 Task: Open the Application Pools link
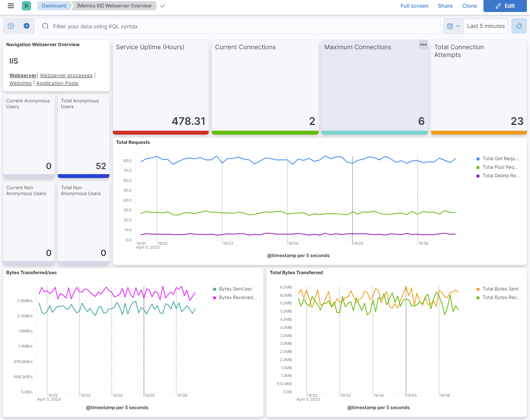57,83
